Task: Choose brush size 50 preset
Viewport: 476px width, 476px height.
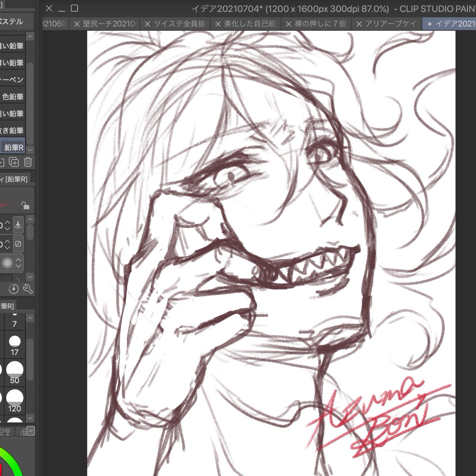Action: click(x=15, y=373)
